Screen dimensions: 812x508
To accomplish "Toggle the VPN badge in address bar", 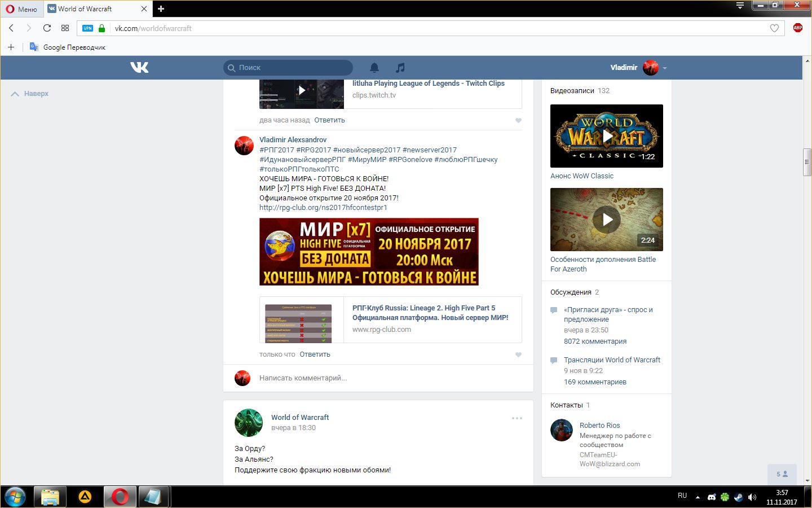I will point(87,28).
